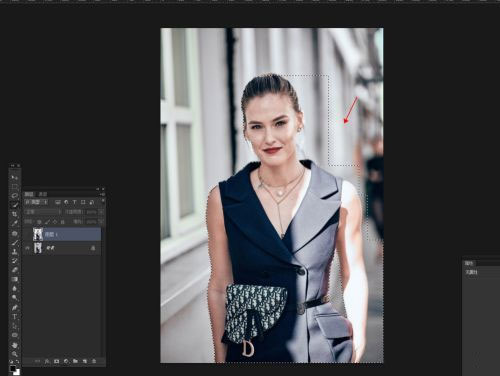Lock all layer attributes
The image size is (500, 376).
pos(62,222)
